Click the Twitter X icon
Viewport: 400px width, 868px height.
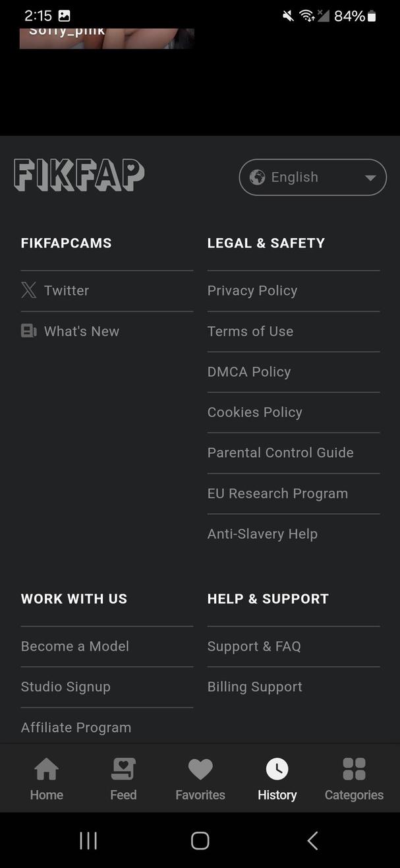click(x=28, y=290)
